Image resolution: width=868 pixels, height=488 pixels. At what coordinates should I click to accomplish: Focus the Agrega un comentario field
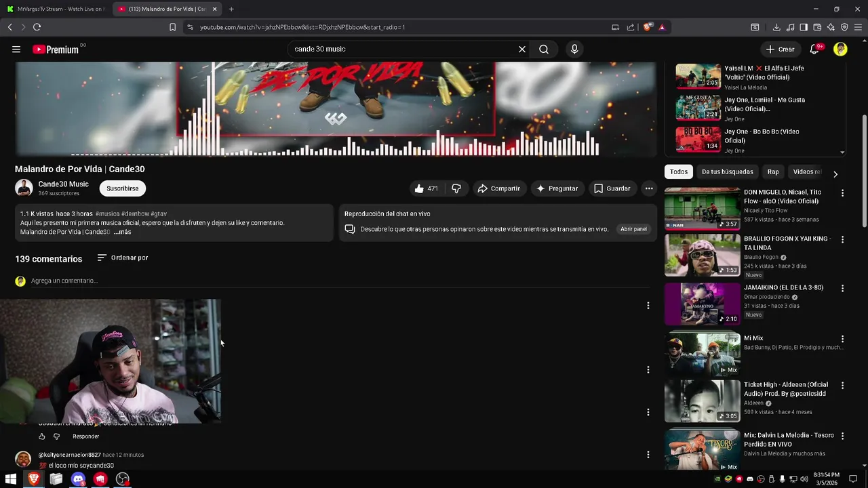(339, 281)
